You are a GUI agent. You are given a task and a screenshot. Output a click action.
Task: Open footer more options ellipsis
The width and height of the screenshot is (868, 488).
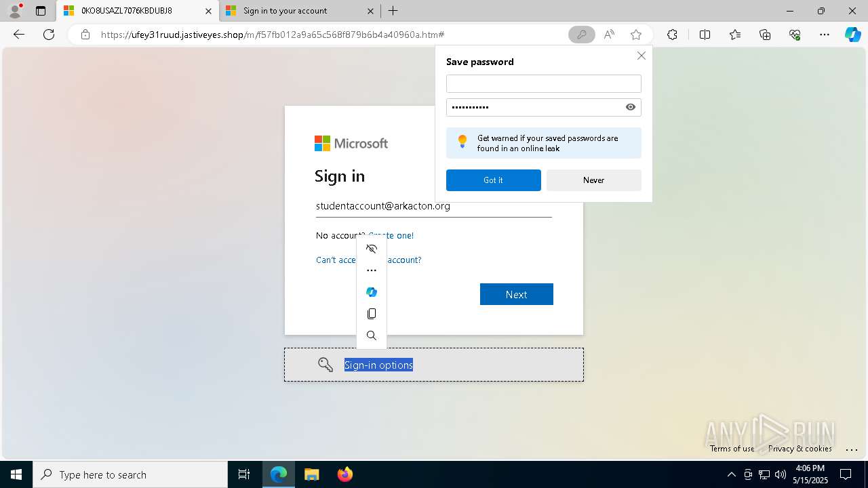pos(852,449)
